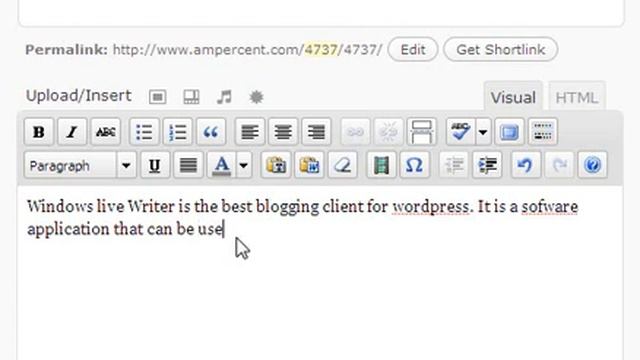This screenshot has height=360, width=640.
Task: Undo the last edit
Action: click(x=526, y=165)
